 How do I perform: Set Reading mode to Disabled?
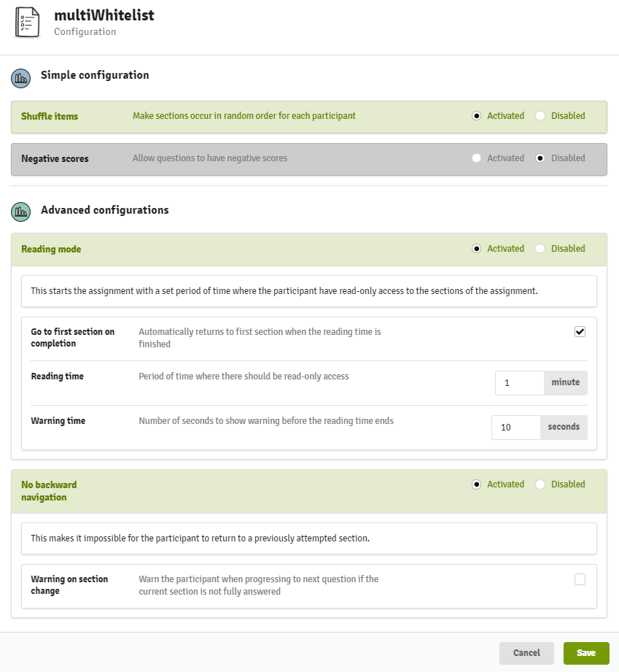tap(540, 249)
